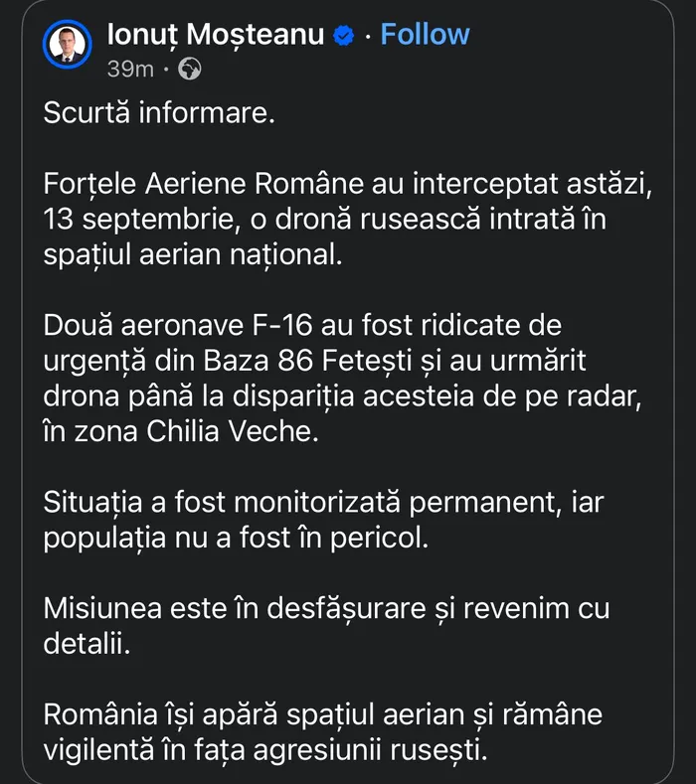Click the author name Ionuț Moșteanu
The image size is (696, 784).
tap(215, 35)
